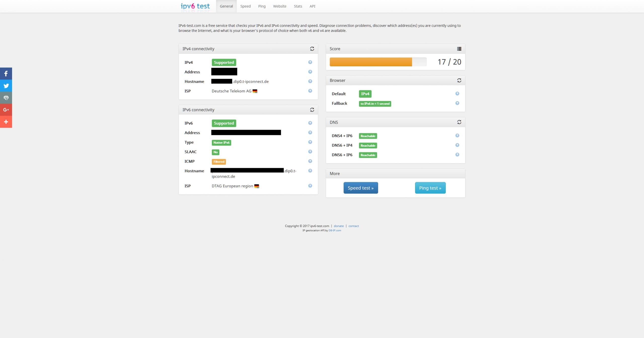The height and width of the screenshot is (338, 644).
Task: Click the Speed test button
Action: pyautogui.click(x=361, y=188)
